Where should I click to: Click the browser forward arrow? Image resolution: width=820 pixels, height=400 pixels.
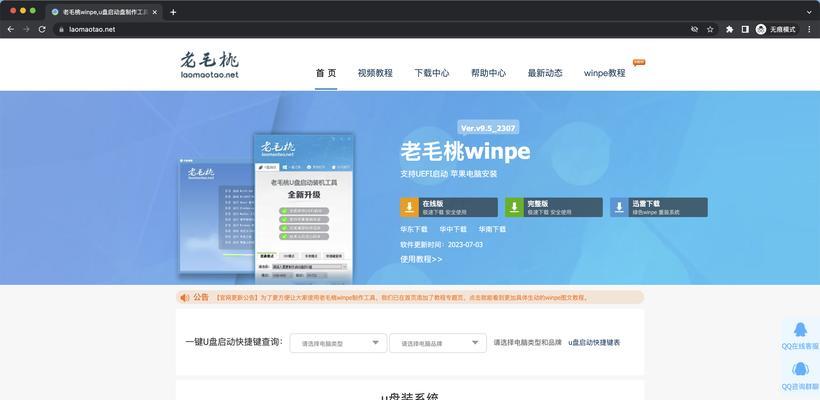tap(26, 29)
